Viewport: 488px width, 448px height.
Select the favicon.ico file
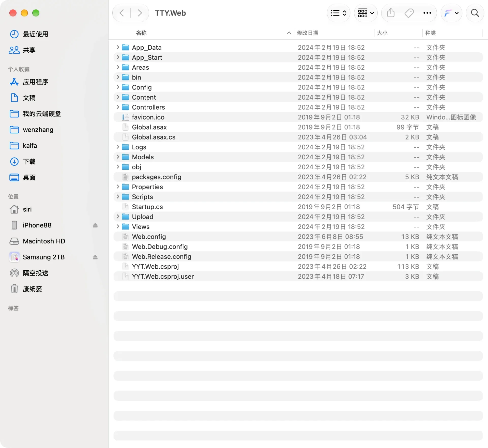(x=298, y=117)
